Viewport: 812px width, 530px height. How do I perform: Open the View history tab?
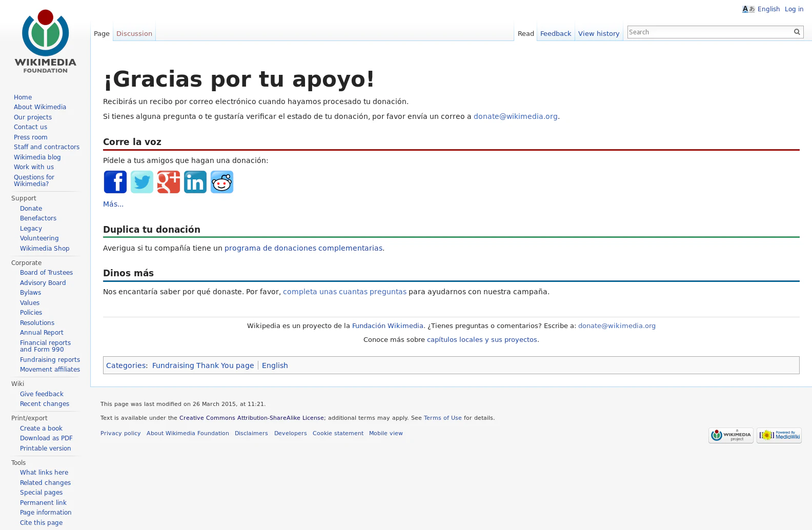(598, 34)
